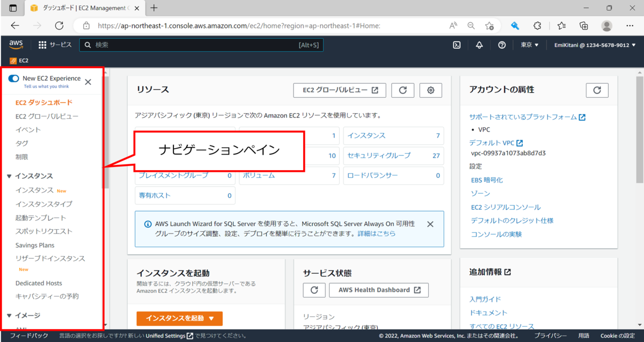This screenshot has width=644, height=342.
Task: Open the ゾーン setting link
Action: click(x=480, y=193)
